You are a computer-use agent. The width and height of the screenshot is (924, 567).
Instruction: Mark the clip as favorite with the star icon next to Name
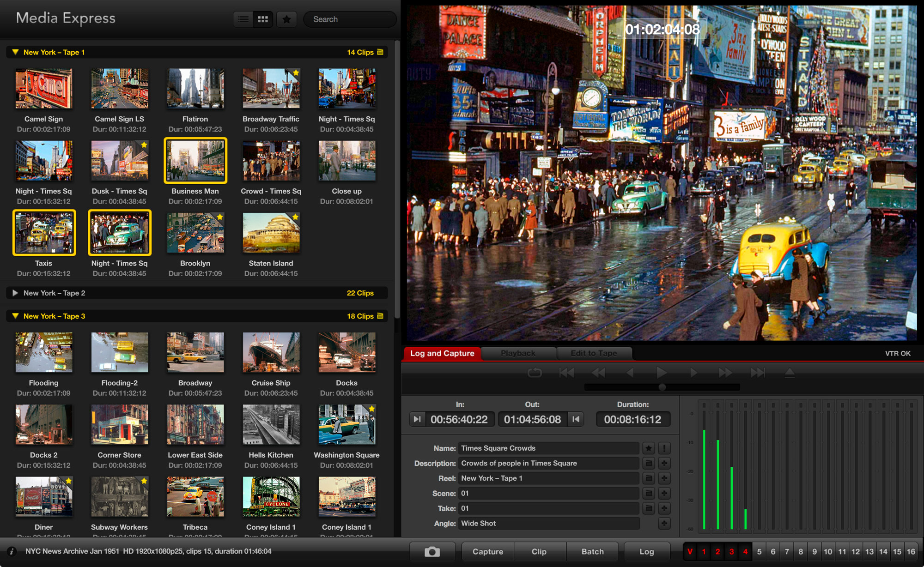point(649,448)
